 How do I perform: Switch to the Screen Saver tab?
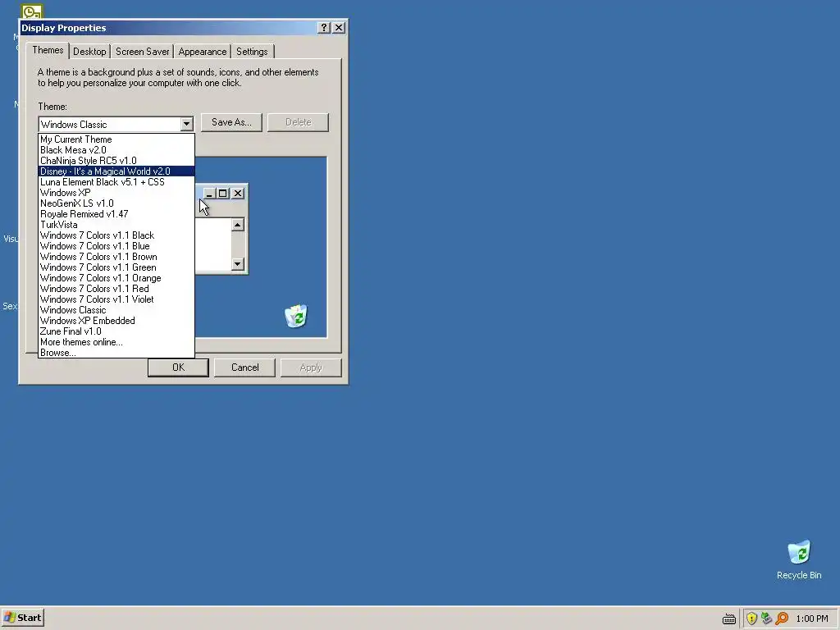(143, 52)
